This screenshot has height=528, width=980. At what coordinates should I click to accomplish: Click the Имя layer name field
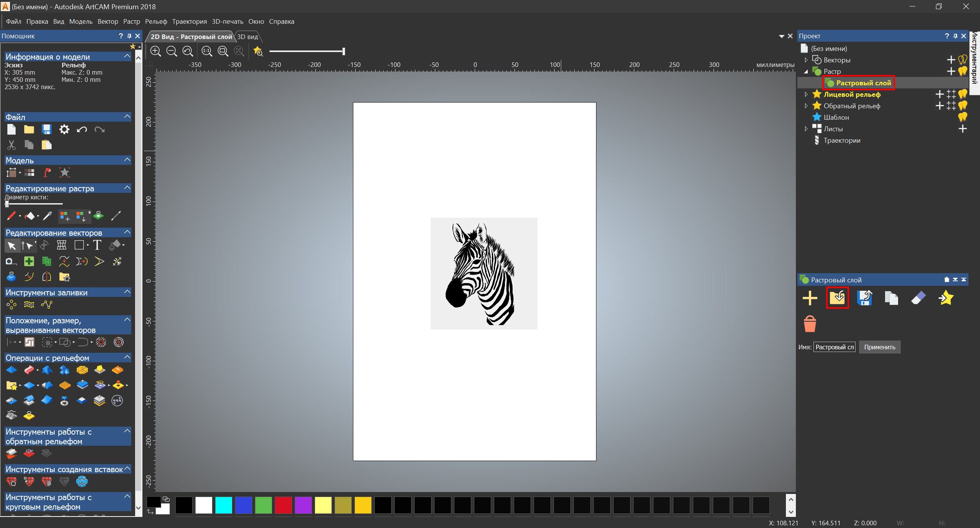coord(834,347)
